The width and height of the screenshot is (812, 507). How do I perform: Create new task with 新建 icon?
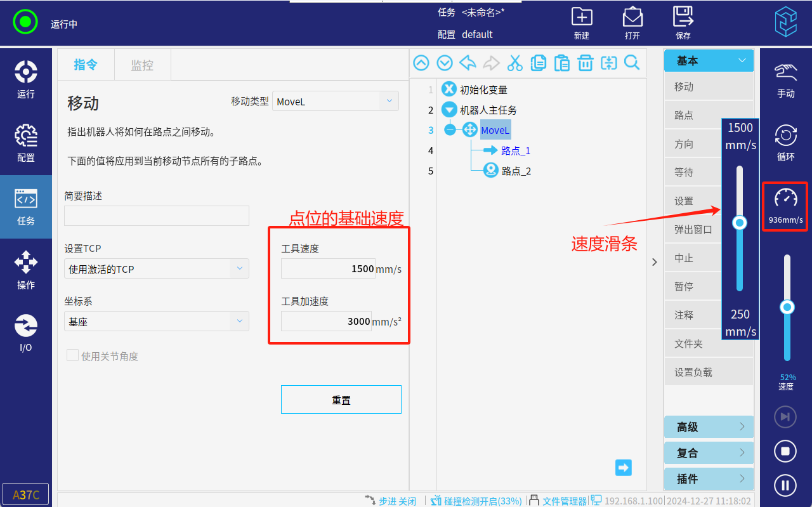[581, 23]
